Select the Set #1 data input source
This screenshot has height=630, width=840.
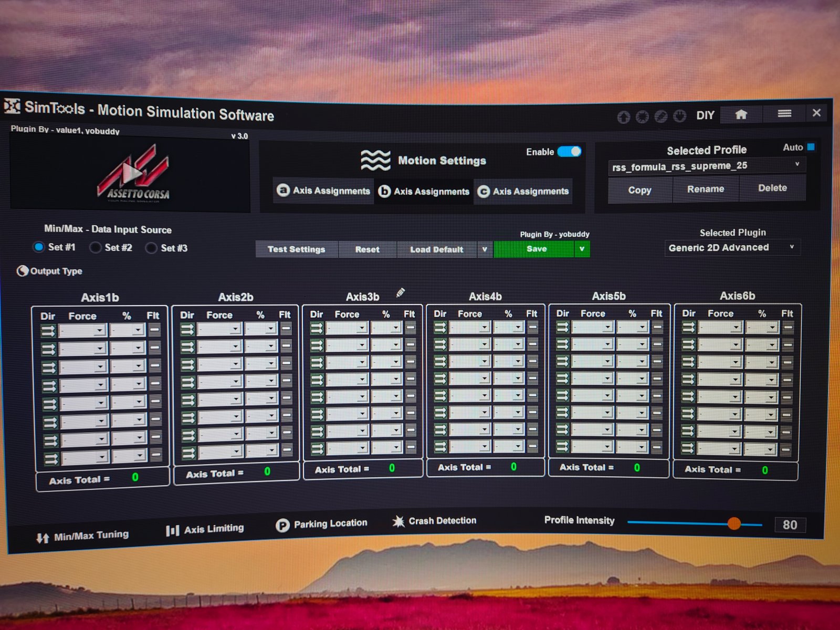[38, 247]
